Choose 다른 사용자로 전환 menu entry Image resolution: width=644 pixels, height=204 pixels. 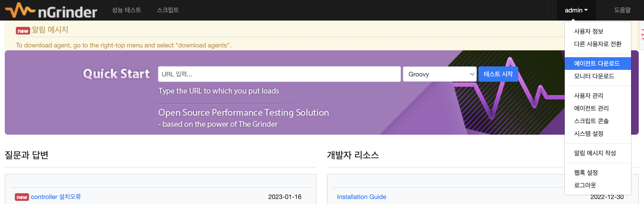click(598, 44)
